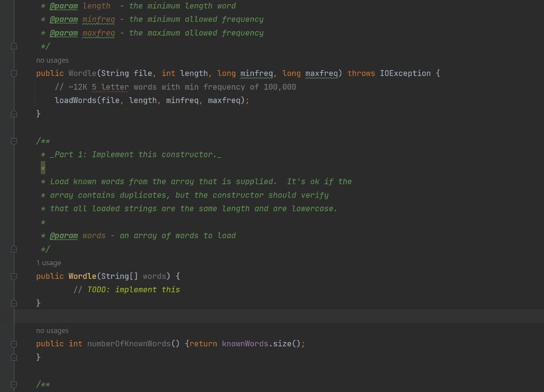Click the '~12K 5 letter words' comment

pyautogui.click(x=175, y=87)
